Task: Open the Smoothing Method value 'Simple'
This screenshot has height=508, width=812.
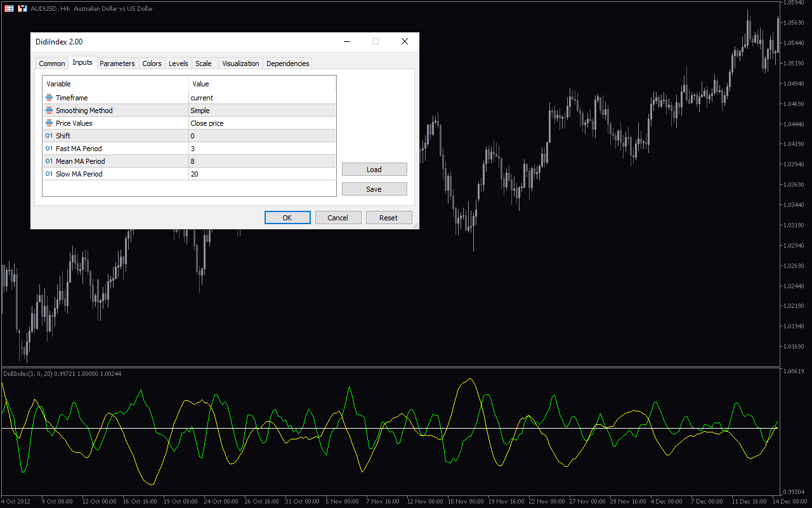Action: pos(262,110)
